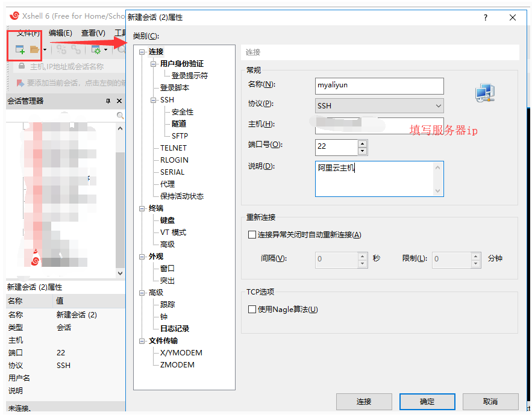Screen dimensions: 532x415
Task: Select SFTP in the category tree
Action: [x=180, y=136]
